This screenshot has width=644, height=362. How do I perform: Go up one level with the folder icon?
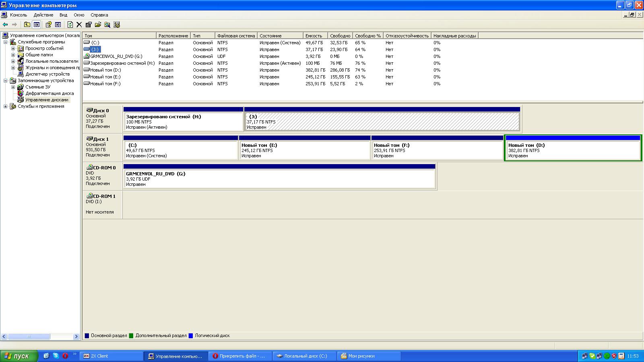[27, 25]
